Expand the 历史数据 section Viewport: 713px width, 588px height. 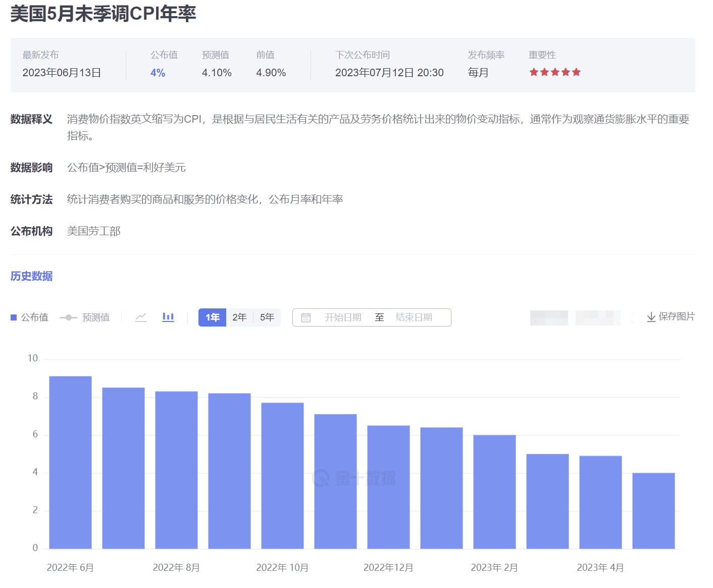tap(31, 276)
